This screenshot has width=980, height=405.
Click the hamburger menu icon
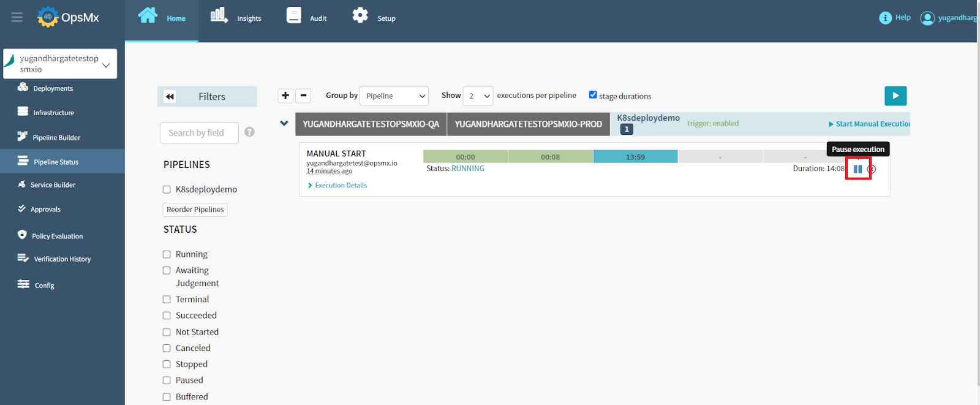coord(17,17)
